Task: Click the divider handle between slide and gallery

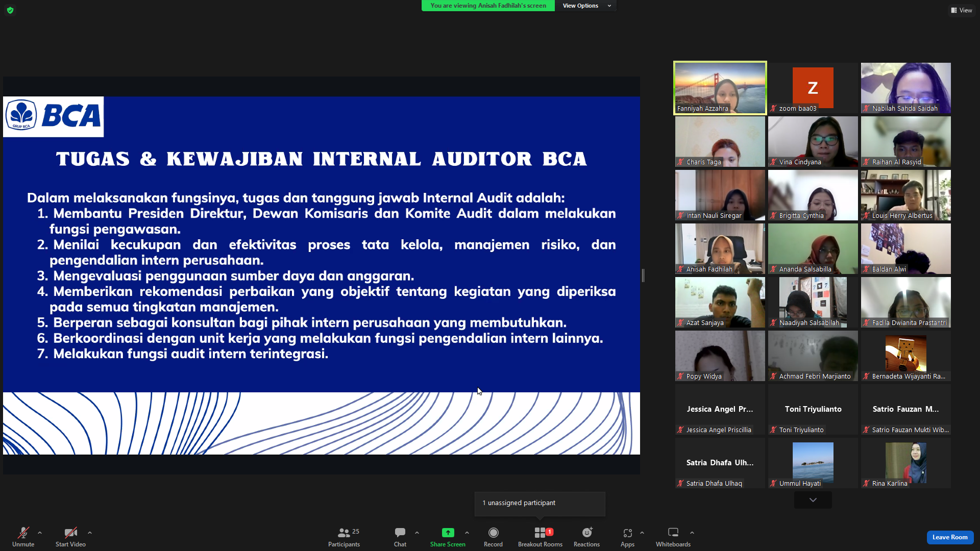Action: pyautogui.click(x=643, y=275)
